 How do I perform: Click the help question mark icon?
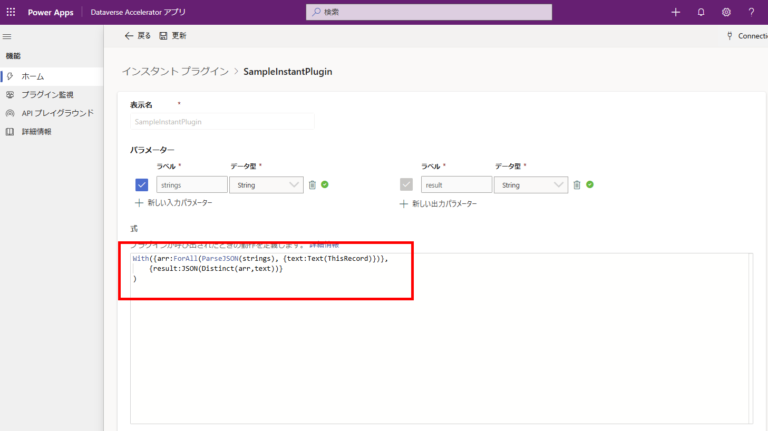click(751, 12)
